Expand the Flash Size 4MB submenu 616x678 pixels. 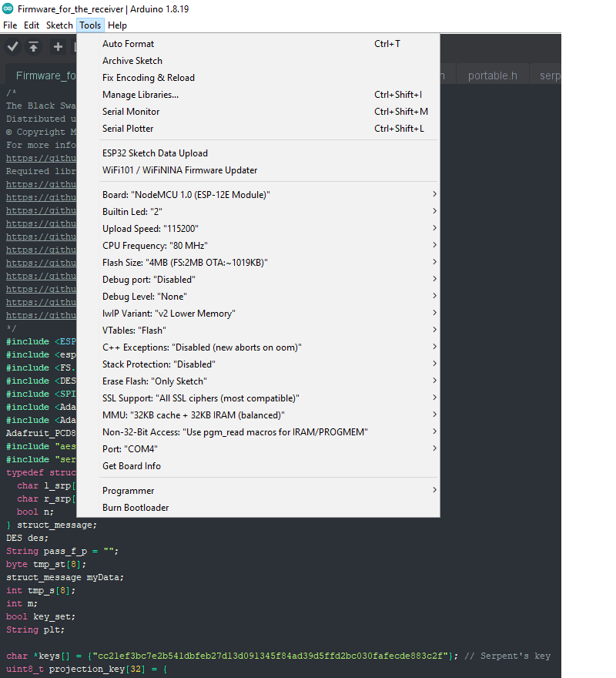pos(258,263)
